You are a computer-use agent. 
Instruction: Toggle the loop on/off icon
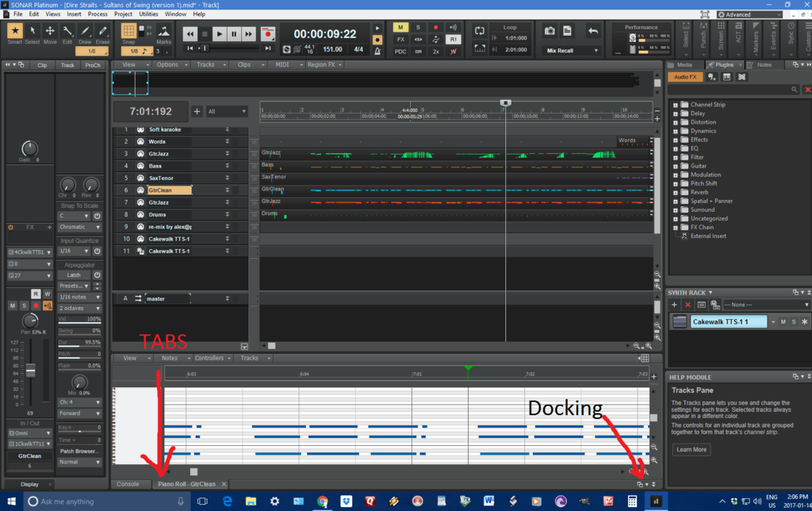tap(480, 31)
